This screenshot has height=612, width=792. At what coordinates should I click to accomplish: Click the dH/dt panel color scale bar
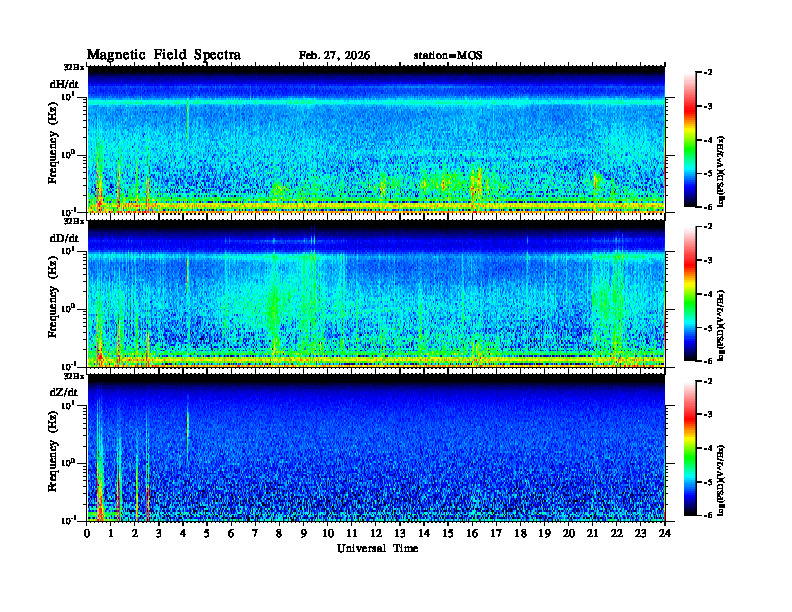tap(690, 140)
